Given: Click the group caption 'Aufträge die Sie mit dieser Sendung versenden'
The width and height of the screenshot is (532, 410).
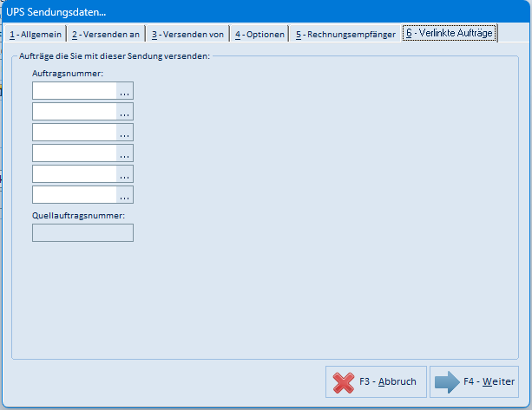Looking at the screenshot, I should [x=115, y=56].
